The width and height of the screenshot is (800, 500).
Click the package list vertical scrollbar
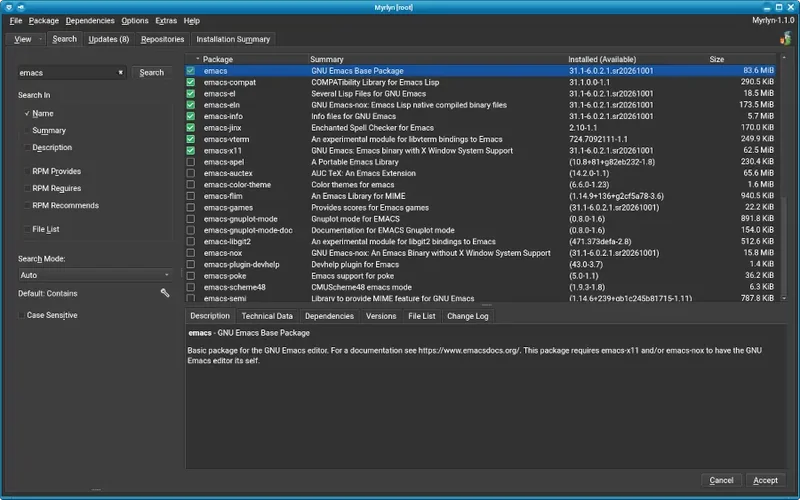click(x=784, y=179)
